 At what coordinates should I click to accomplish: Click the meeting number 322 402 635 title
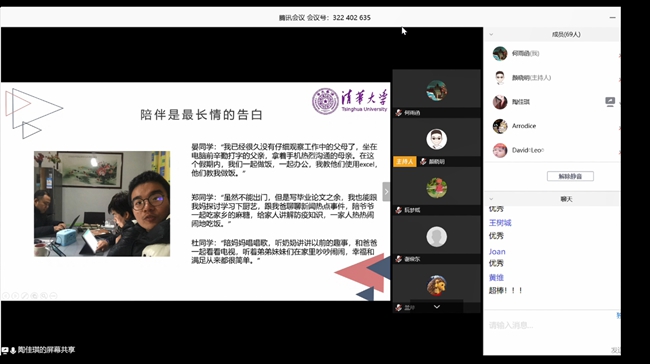point(325,17)
